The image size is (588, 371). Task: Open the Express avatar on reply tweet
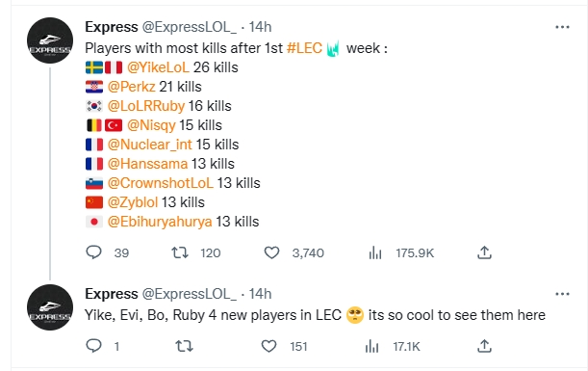point(50,307)
